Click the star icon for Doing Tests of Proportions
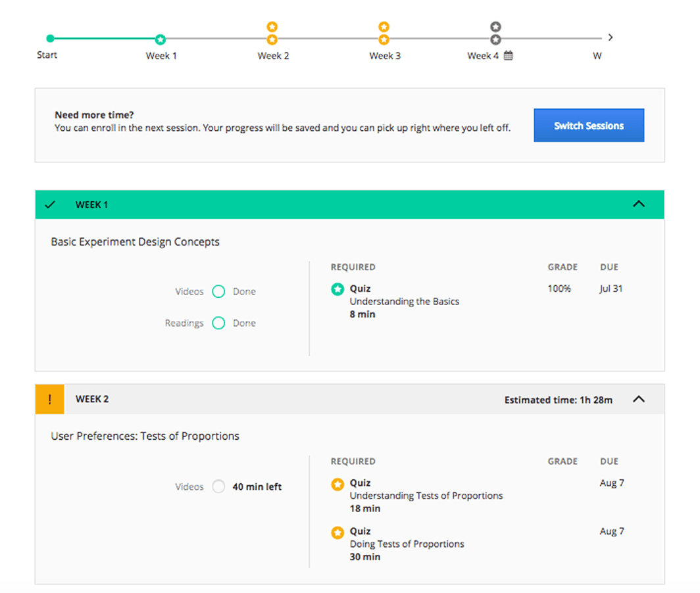 point(337,533)
